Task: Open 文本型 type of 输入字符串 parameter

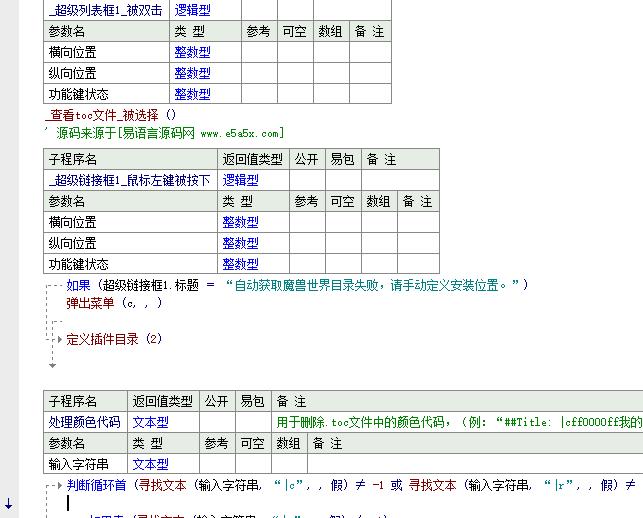Action: (150, 464)
